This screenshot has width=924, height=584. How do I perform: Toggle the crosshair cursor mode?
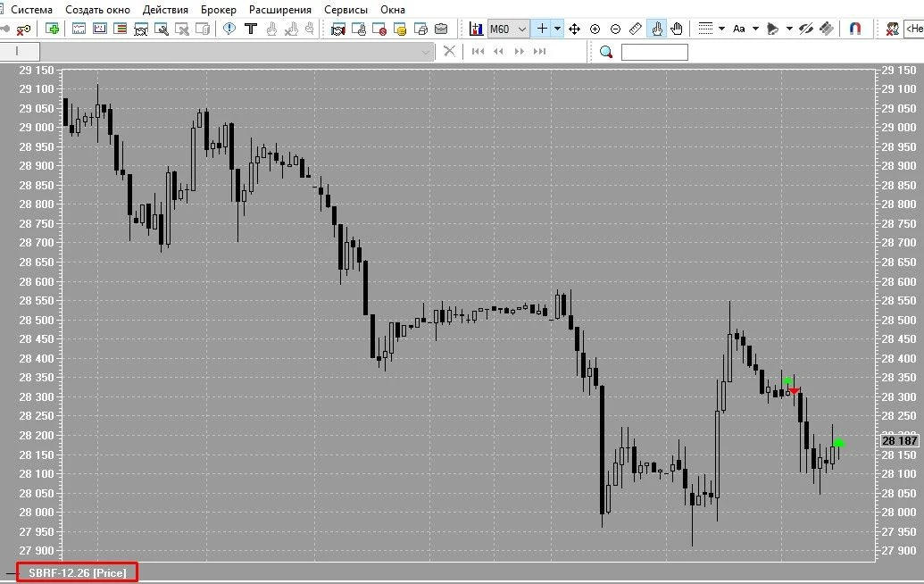[542, 29]
